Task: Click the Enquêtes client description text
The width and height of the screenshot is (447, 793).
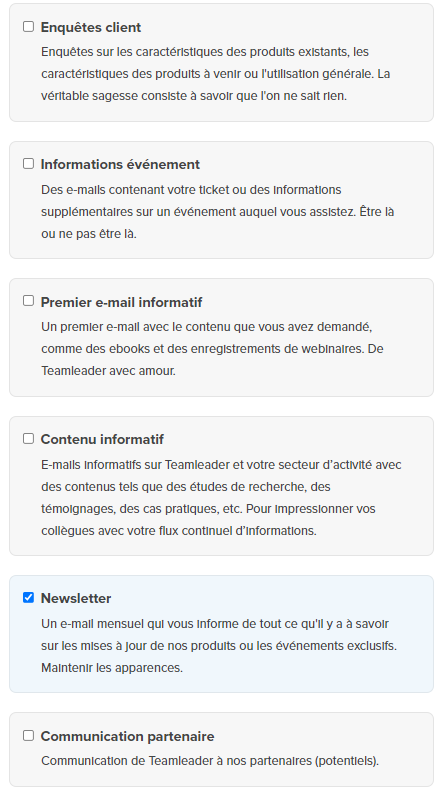Action: pos(215,74)
